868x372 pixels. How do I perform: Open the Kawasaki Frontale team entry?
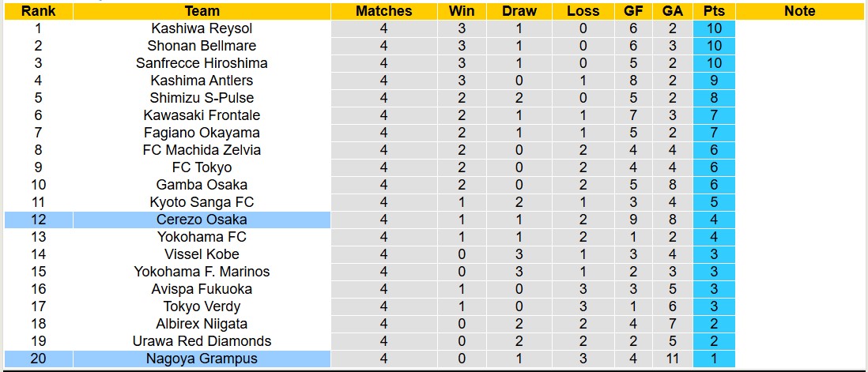[202, 115]
